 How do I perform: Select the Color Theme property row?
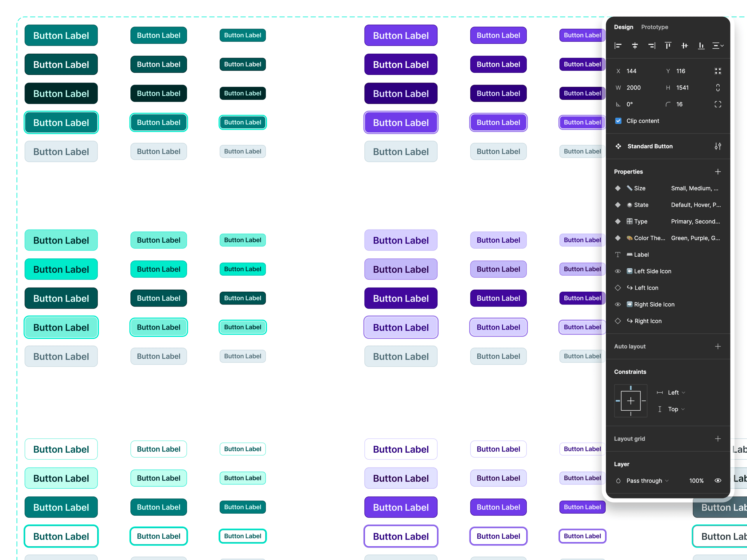(668, 238)
